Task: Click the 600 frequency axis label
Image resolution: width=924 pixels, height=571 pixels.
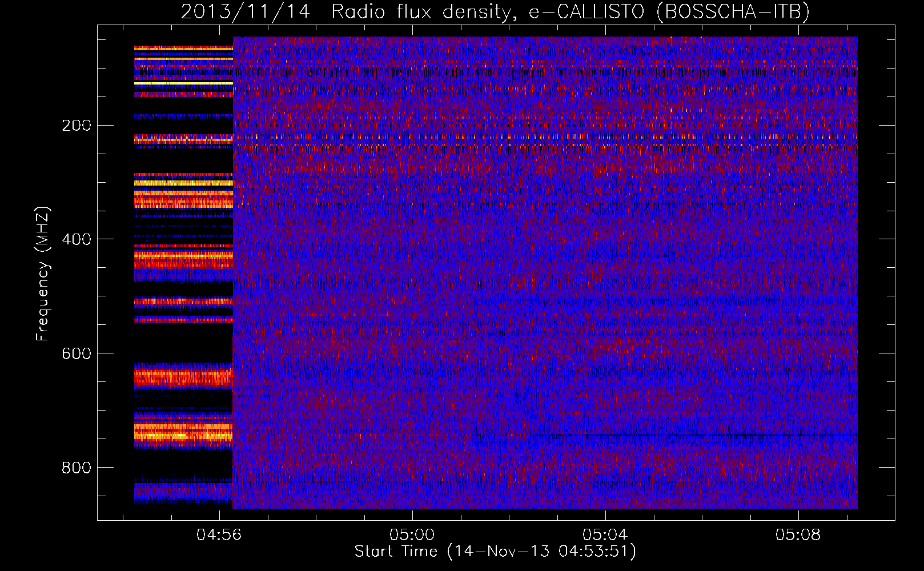Action: 76,353
